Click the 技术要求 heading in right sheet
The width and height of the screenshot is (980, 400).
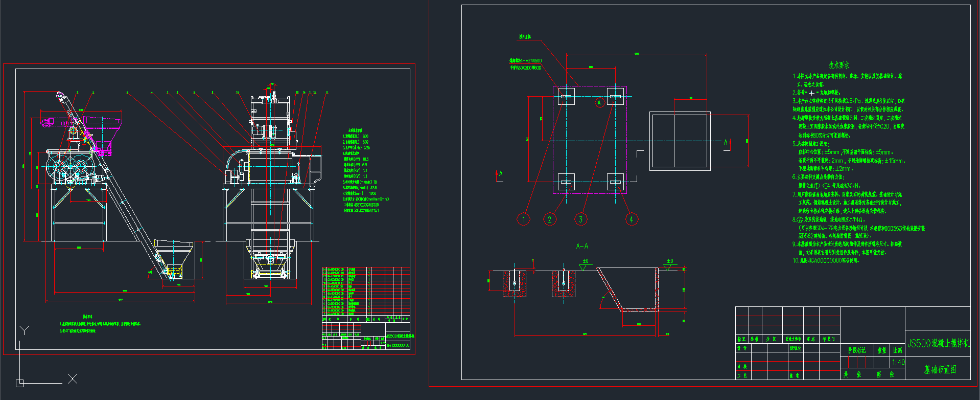pos(838,65)
